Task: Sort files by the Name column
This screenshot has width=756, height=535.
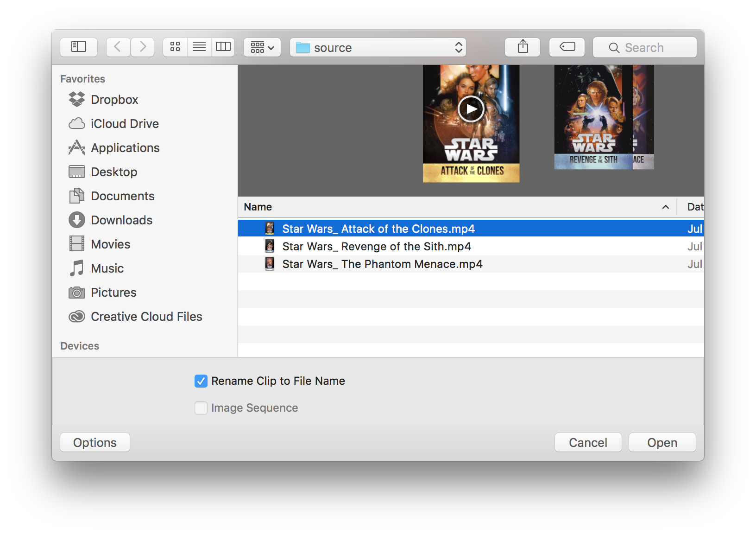Action: (x=457, y=207)
